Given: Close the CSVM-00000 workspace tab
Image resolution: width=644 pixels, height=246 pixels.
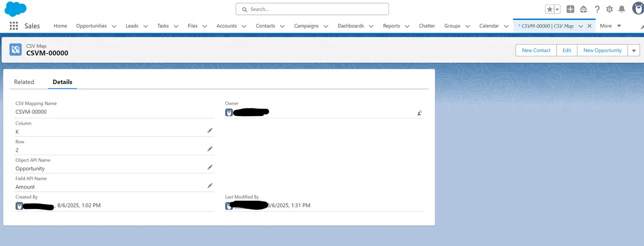Looking at the screenshot, I should coord(589,26).
